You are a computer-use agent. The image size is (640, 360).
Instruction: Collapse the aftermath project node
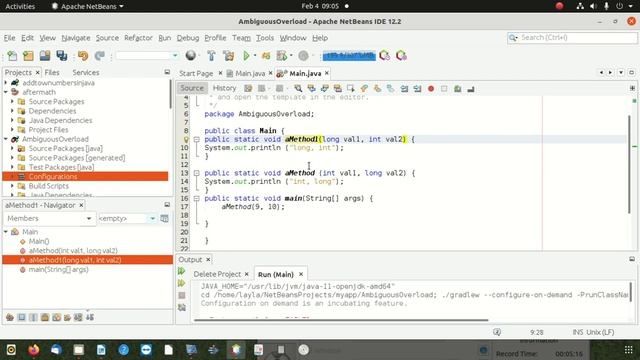point(6,92)
